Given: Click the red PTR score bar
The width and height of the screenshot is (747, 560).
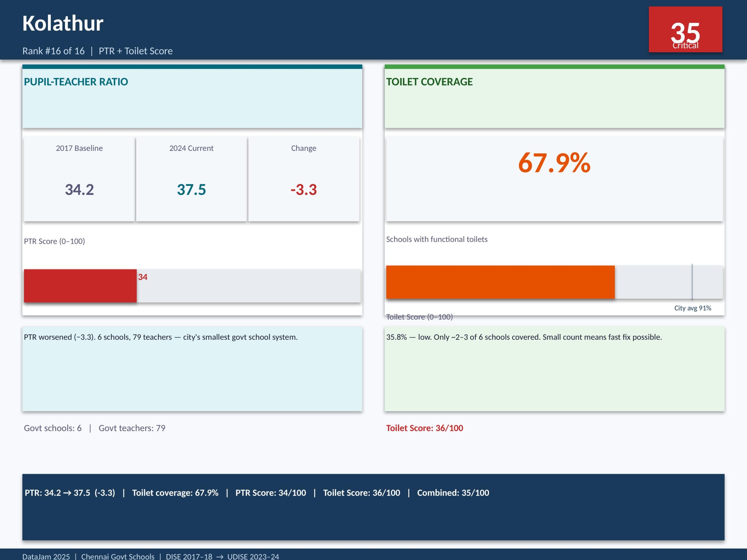Looking at the screenshot, I should click(80, 286).
